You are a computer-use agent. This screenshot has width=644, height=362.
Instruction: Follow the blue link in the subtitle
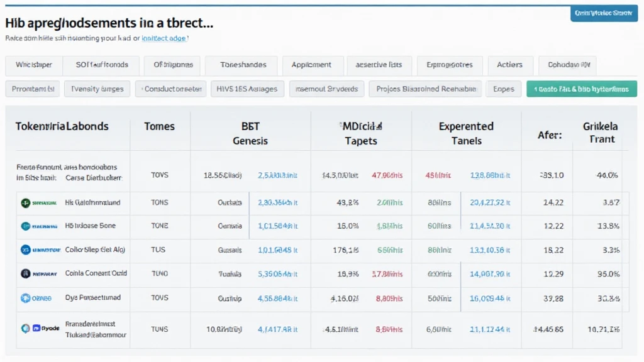click(164, 38)
